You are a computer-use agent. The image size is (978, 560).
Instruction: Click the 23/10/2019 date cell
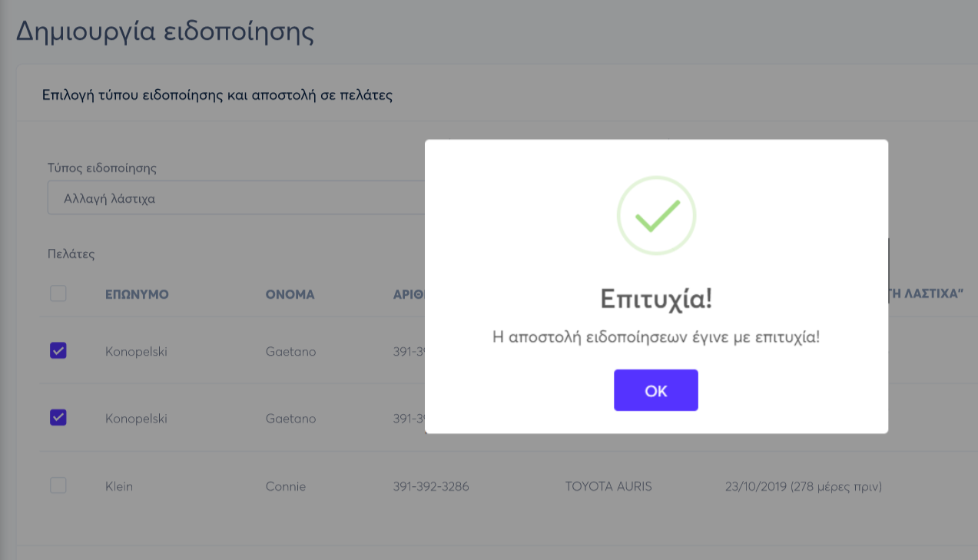coord(803,486)
